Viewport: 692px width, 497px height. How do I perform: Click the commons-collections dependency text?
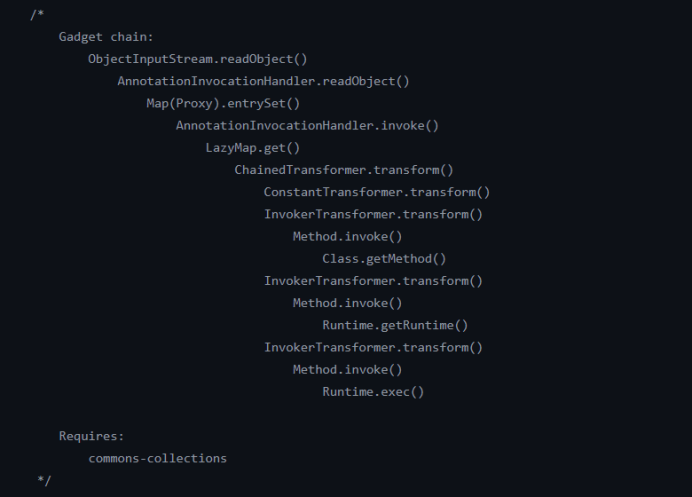pyautogui.click(x=157, y=458)
